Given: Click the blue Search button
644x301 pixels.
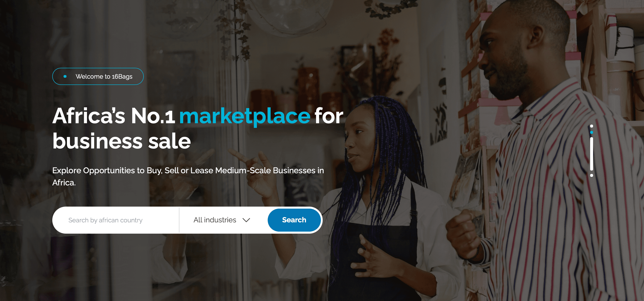Looking at the screenshot, I should [x=294, y=220].
